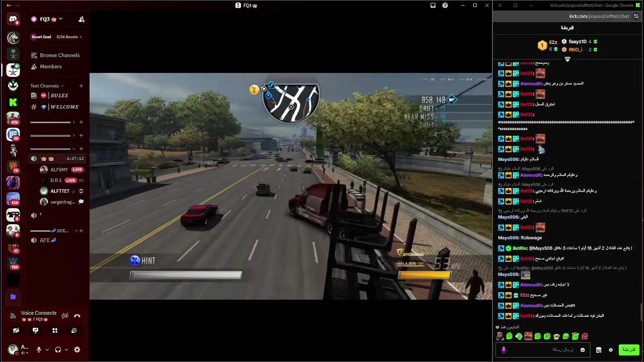Select ALFTTET voice channel member
The height and width of the screenshot is (362, 644).
(62, 191)
